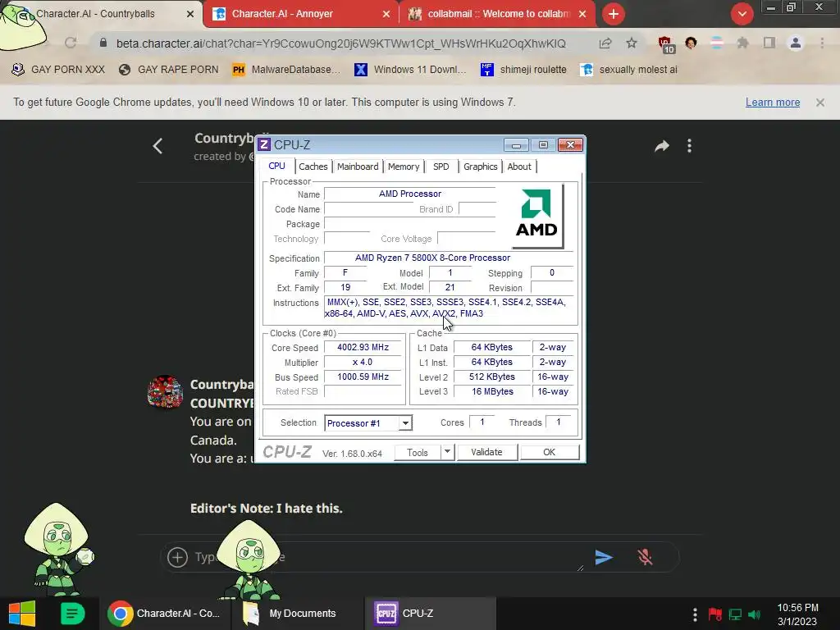840x630 pixels.
Task: Toggle the Chrome side panel icon
Action: (769, 43)
